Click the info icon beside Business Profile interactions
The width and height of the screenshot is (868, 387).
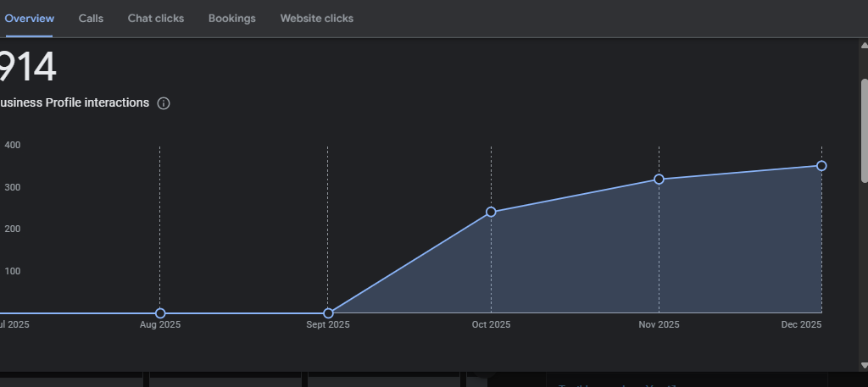[x=164, y=103]
